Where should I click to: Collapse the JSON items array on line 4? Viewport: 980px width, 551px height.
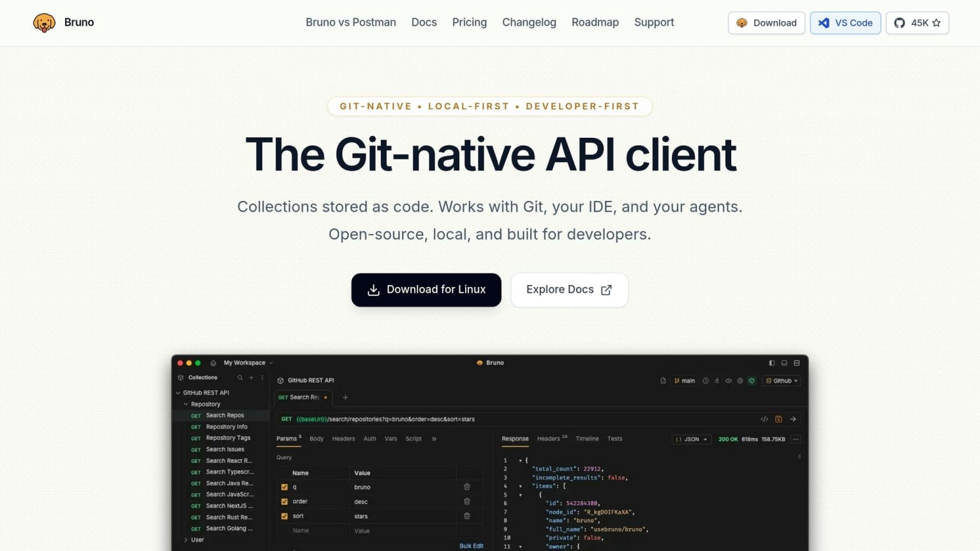click(520, 486)
